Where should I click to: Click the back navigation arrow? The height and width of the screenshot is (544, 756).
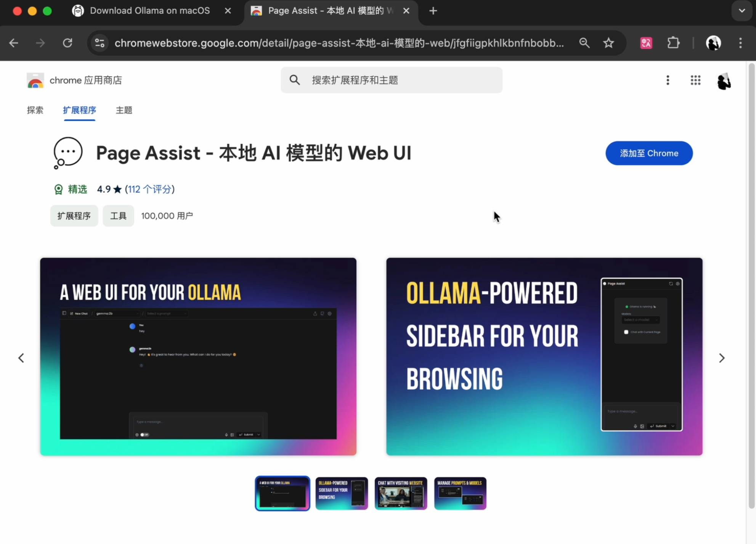[x=14, y=43]
